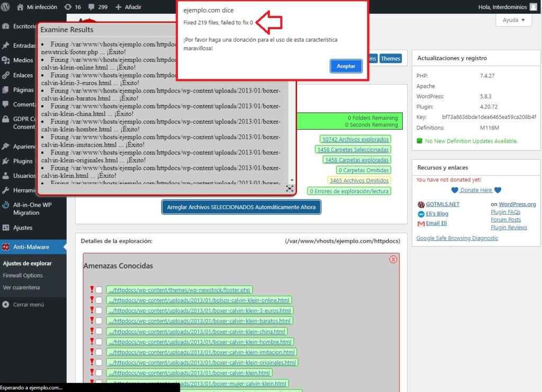Tick checkbox for boxer-calvin-klein-3-euros.html
The image size is (542, 392).
coord(99,311)
